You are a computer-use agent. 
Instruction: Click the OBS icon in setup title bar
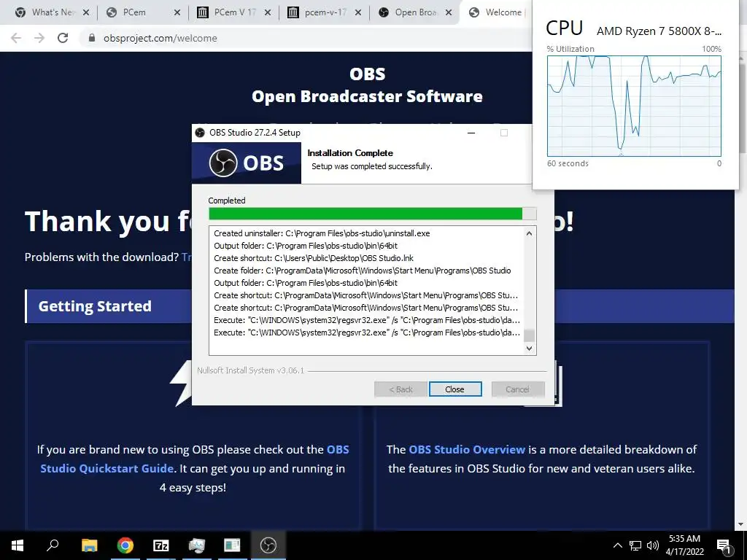pyautogui.click(x=201, y=133)
